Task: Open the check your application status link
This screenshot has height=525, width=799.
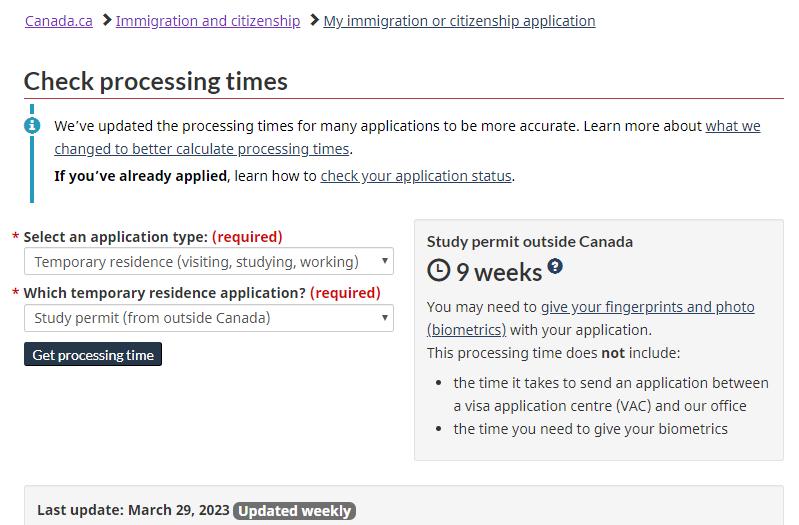Action: pyautogui.click(x=416, y=176)
